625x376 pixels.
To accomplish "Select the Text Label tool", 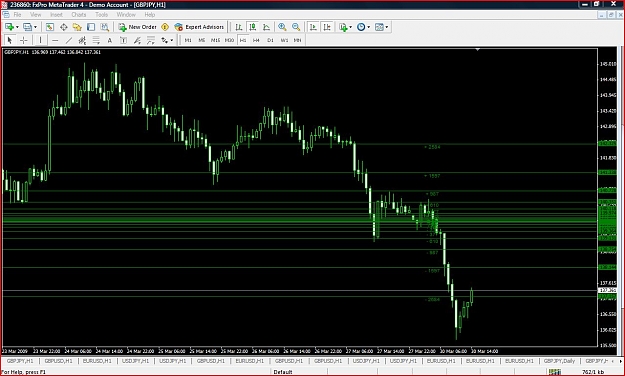I will pyautogui.click(x=123, y=40).
